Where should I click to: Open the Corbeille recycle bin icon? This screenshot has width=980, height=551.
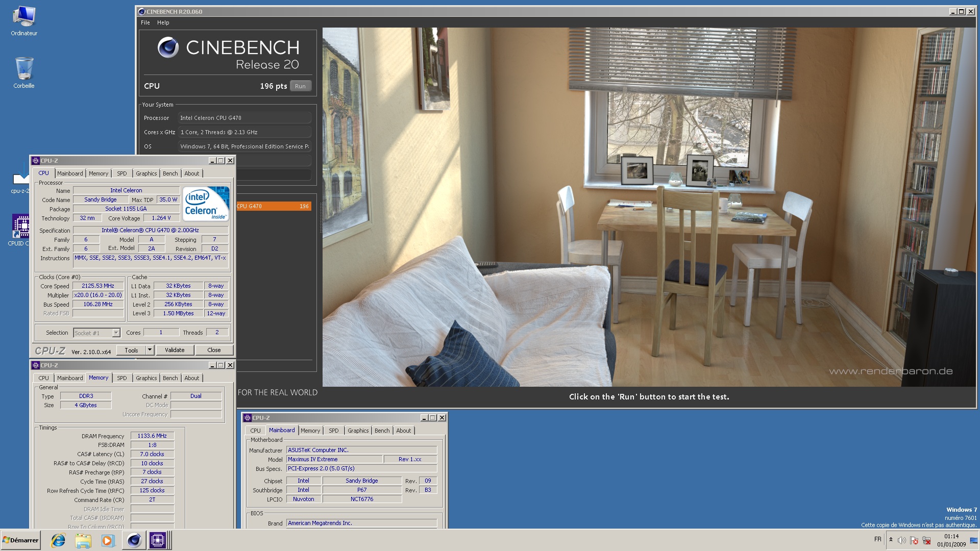coord(23,72)
